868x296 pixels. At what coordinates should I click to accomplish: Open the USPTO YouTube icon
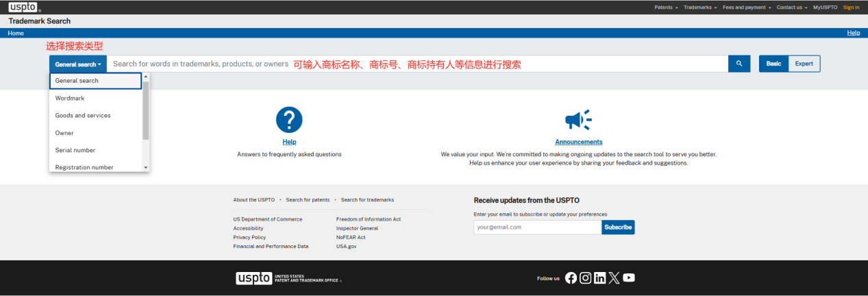(629, 277)
